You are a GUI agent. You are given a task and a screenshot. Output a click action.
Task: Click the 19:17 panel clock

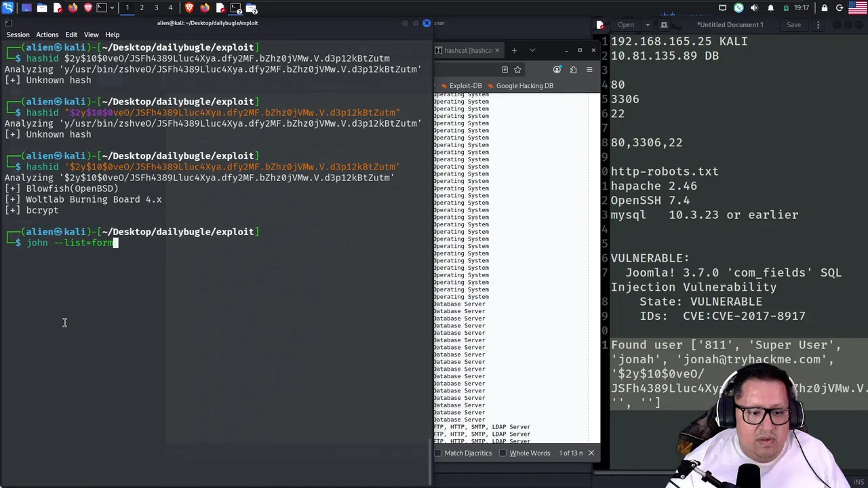802,7
